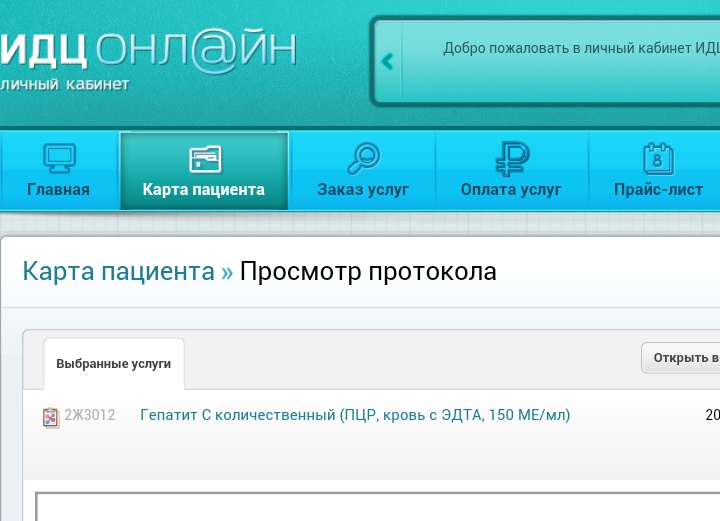Image resolution: width=720 pixels, height=521 pixels.
Task: Open the Гепатит С количественный service link
Action: (355, 415)
